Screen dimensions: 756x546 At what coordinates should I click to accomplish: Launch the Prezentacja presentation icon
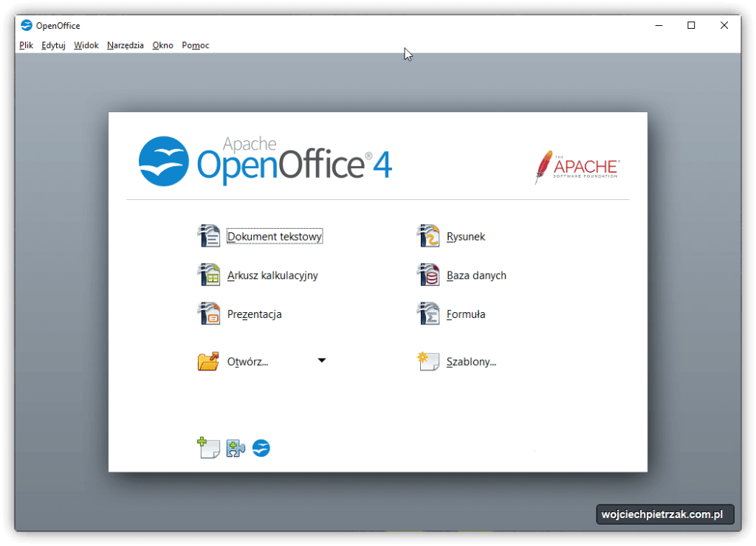coord(209,314)
